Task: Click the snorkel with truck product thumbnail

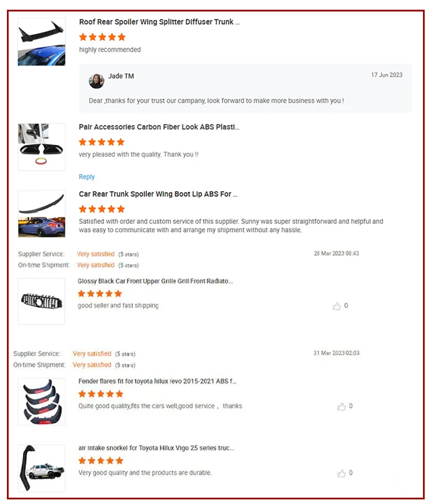Action: click(41, 468)
